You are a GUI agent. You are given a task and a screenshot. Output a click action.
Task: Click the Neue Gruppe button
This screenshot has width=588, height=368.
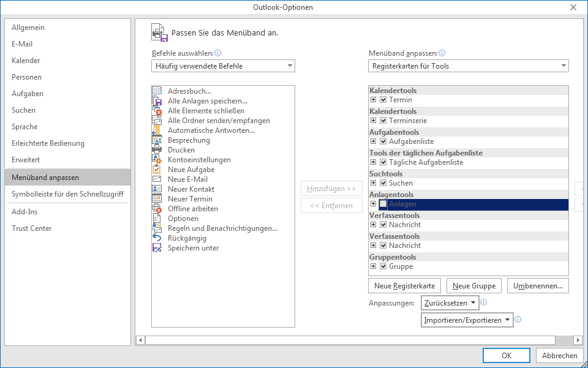click(x=474, y=285)
